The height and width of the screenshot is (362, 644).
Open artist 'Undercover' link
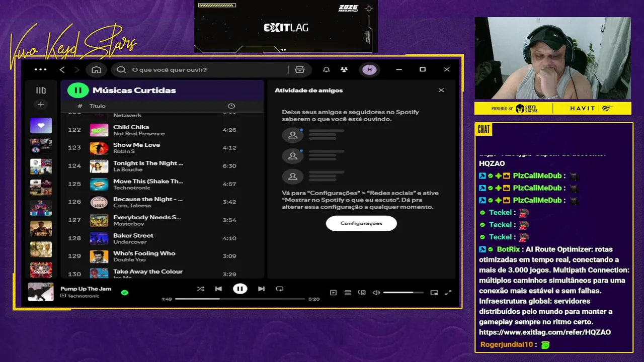pyautogui.click(x=130, y=242)
